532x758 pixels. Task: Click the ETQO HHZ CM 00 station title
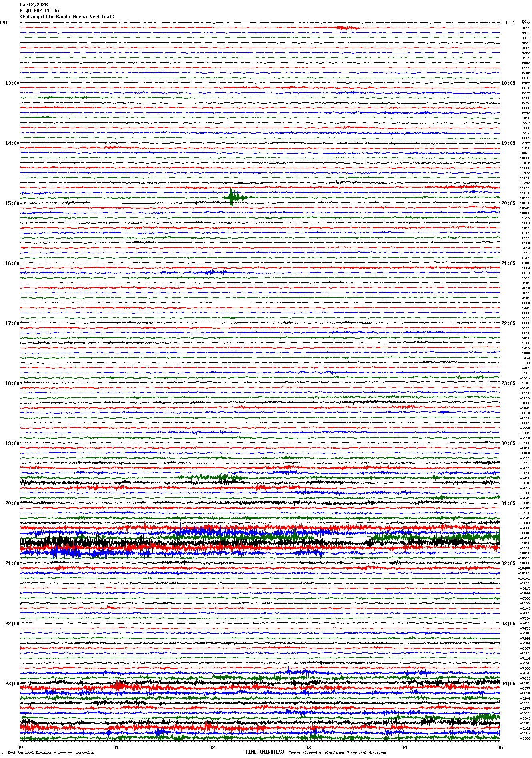39,11
